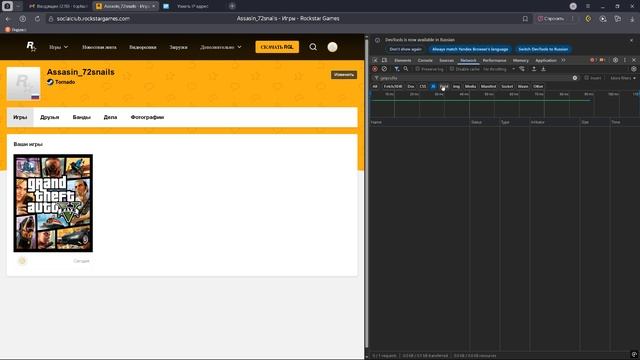Switch to the Elements DevTools tab

tap(402, 60)
